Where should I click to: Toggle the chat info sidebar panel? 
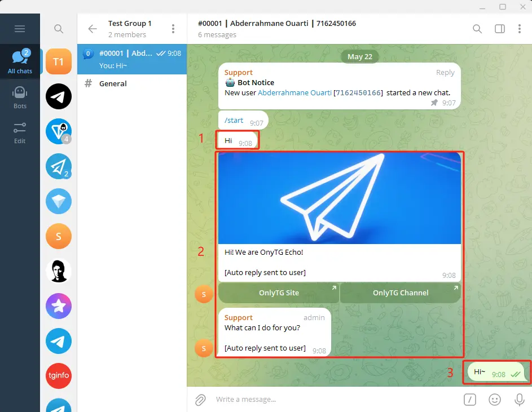coord(499,28)
